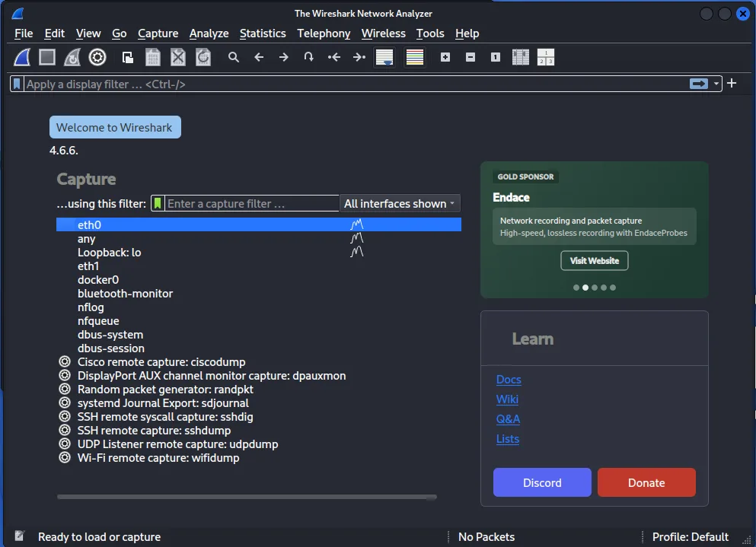Close this capture file icon

[178, 57]
